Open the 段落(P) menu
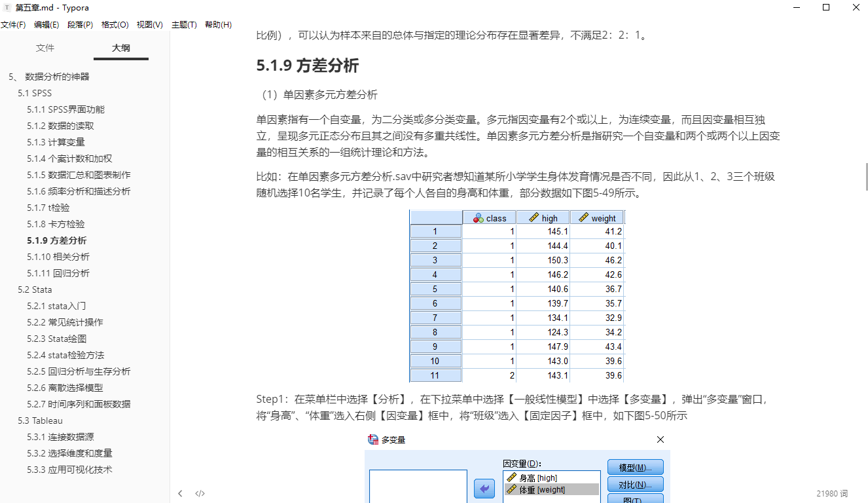Image resolution: width=868 pixels, height=503 pixels. coord(81,24)
